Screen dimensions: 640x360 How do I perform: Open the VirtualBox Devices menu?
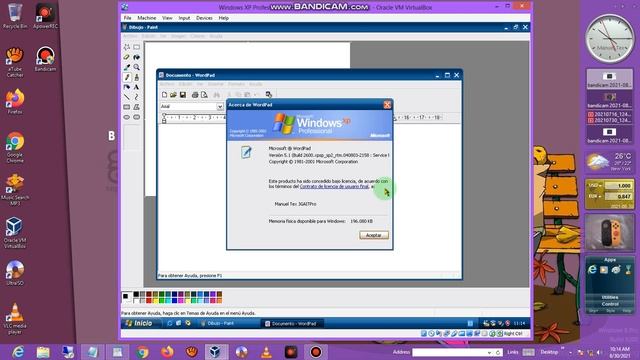click(x=204, y=18)
